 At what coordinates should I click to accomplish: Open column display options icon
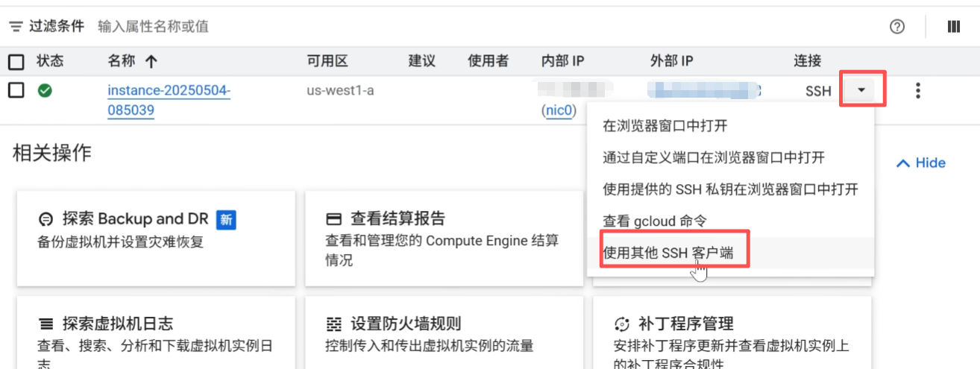click(x=953, y=27)
